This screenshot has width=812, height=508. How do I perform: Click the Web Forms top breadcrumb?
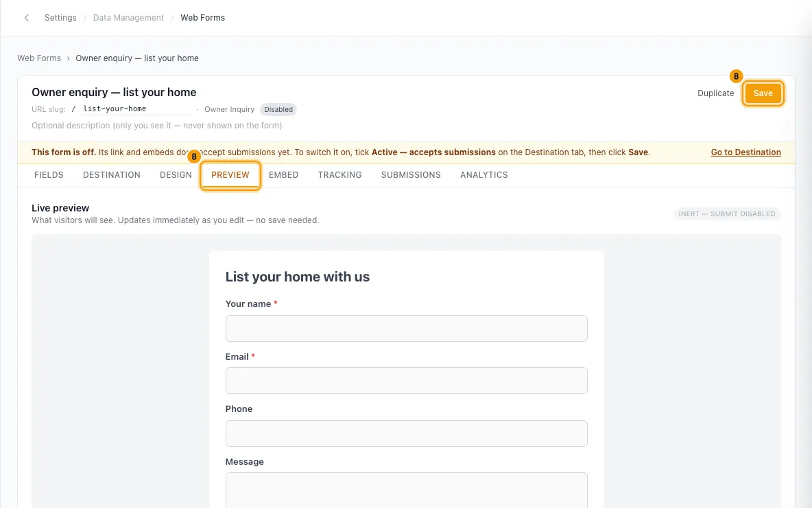coord(202,18)
